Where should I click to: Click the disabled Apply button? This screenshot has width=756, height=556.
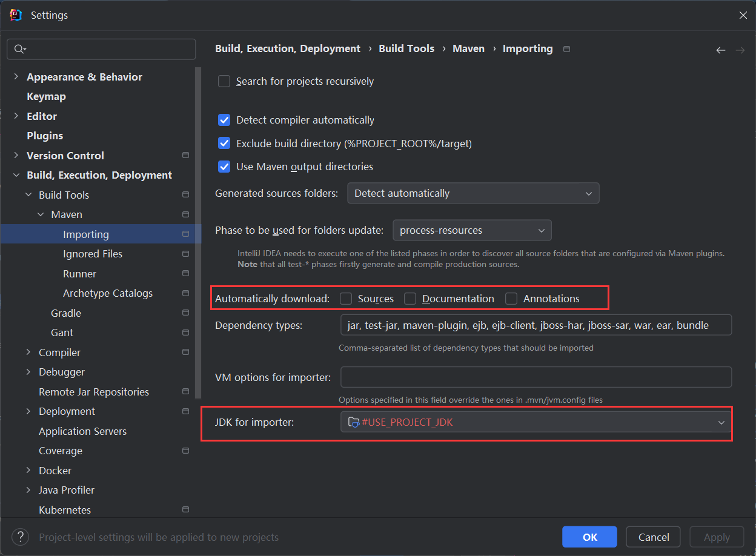pyautogui.click(x=717, y=537)
